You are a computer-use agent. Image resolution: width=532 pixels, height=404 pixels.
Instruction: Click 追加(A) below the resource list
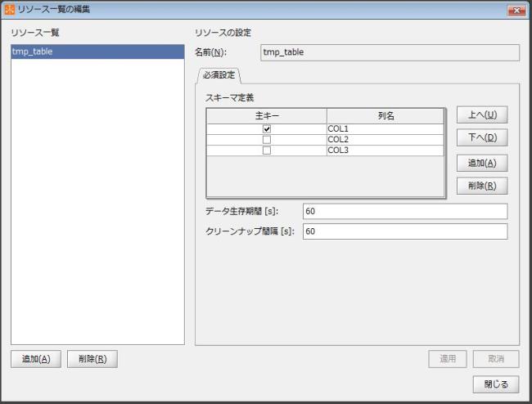(x=36, y=359)
